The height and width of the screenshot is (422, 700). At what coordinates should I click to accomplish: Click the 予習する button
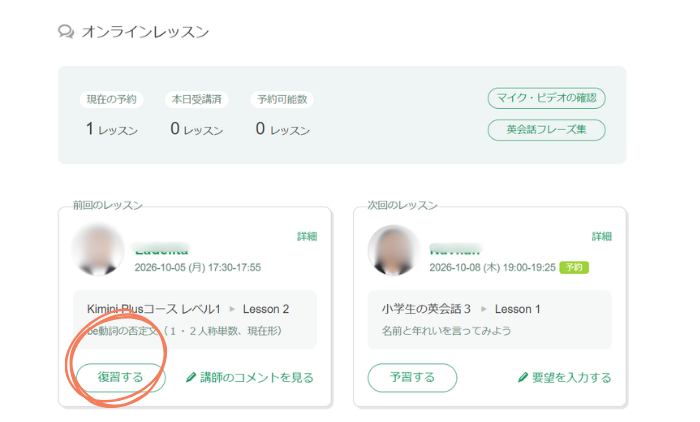coord(412,377)
